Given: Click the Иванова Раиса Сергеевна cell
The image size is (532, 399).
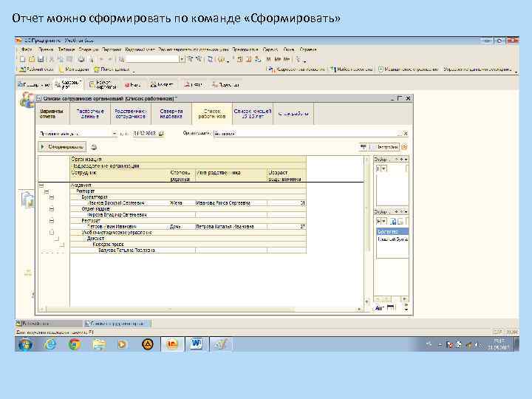Looking at the screenshot, I should click(x=231, y=203).
